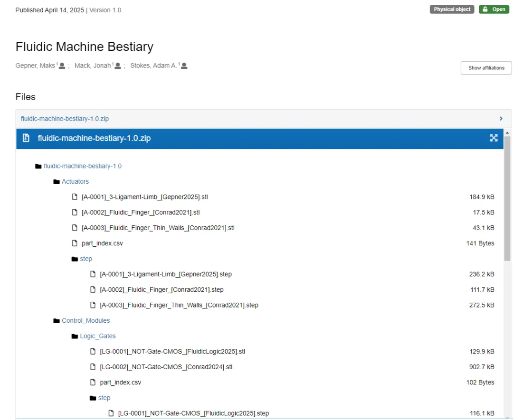Click the Physical object badge

coord(452,9)
